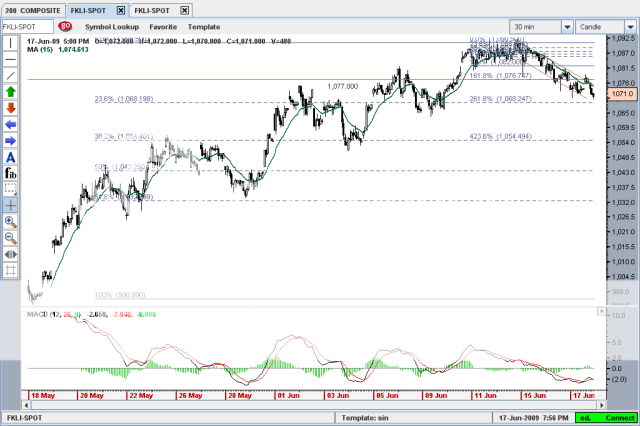640x426 pixels.
Task: Select the diagonal trend line tool
Action: click(x=10, y=75)
